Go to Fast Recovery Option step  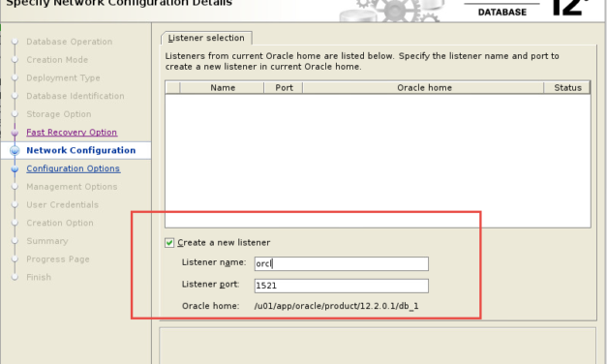tap(72, 132)
